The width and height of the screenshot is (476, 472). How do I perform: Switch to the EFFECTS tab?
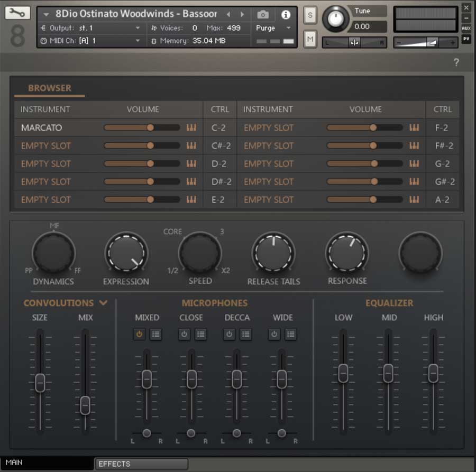141,464
